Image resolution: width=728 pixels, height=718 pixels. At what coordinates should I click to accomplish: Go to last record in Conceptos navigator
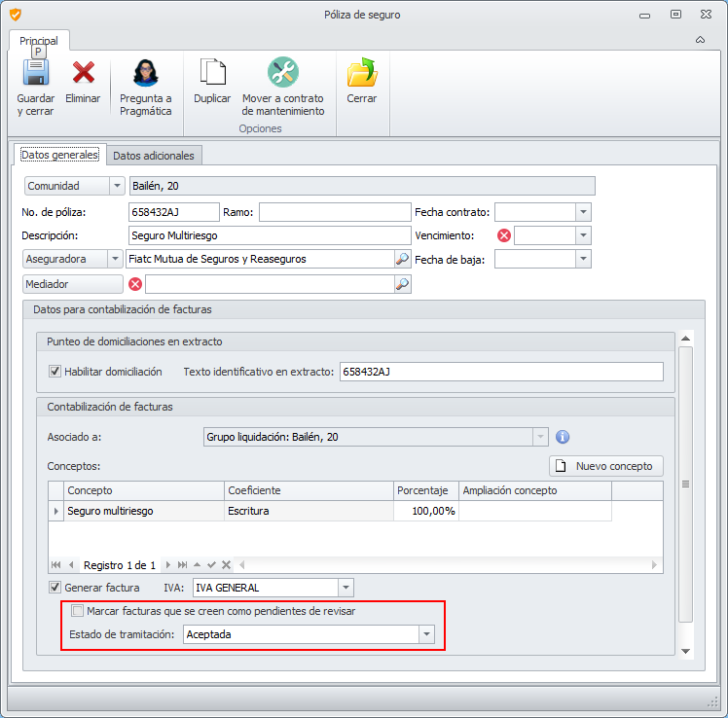point(182,565)
